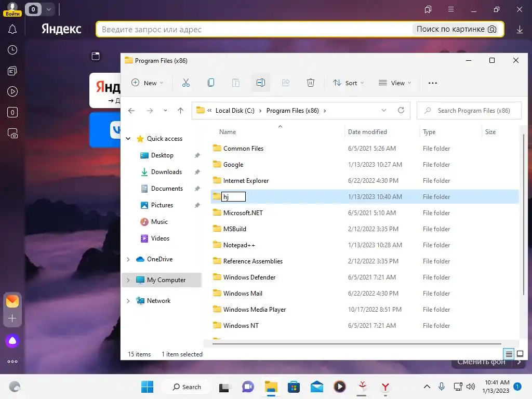Click the hj folder rename text box
532x399 pixels.
(233, 197)
